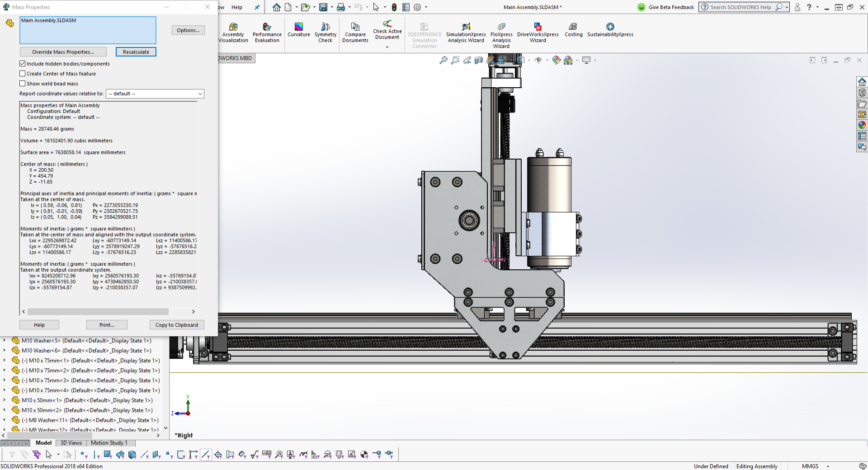Screen dimensions: 868x470
Task: Launch the Curvature display tool
Action: 298,30
